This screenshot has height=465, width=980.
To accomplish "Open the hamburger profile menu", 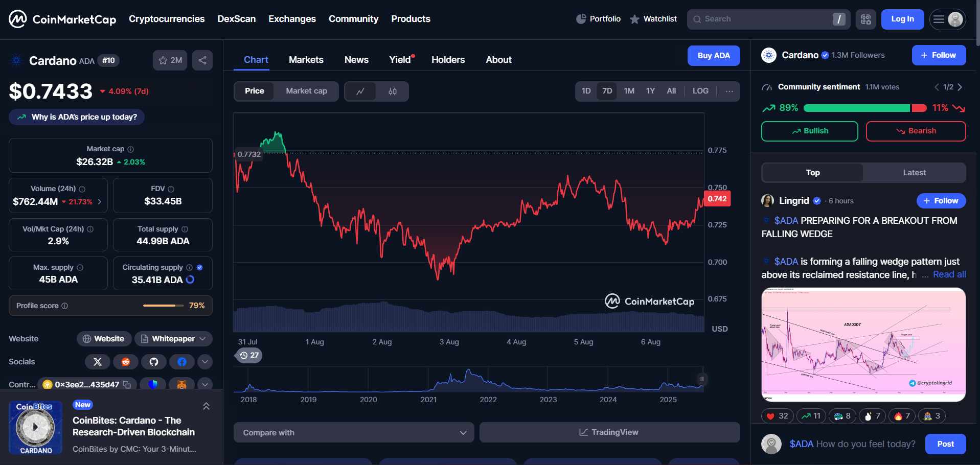I will click(947, 19).
